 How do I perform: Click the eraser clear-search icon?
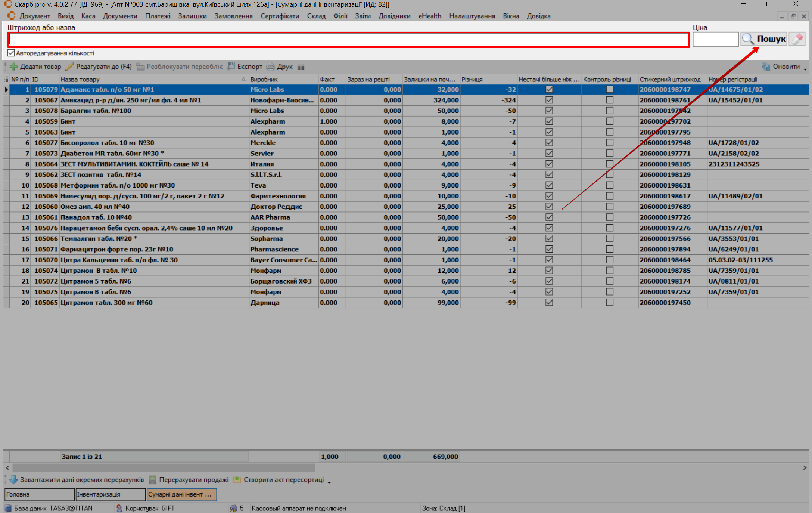click(x=797, y=39)
